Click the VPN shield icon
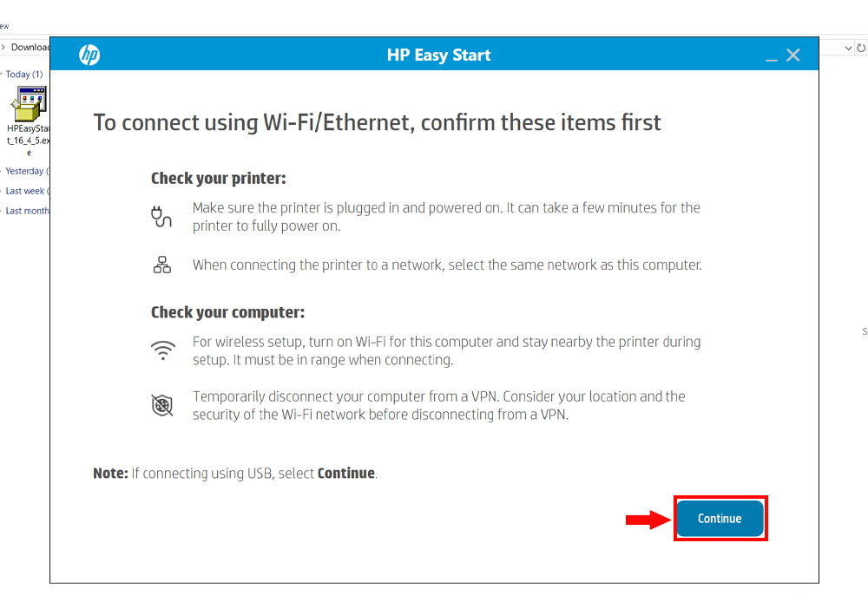Screen dimensions: 868x615 pos(162,405)
